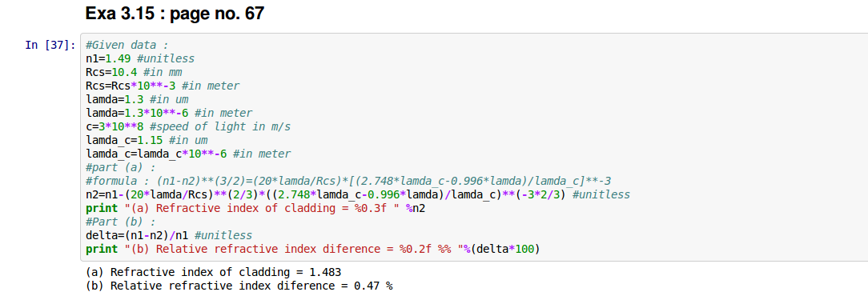Click the output line showing 0.47 %

click(239, 286)
